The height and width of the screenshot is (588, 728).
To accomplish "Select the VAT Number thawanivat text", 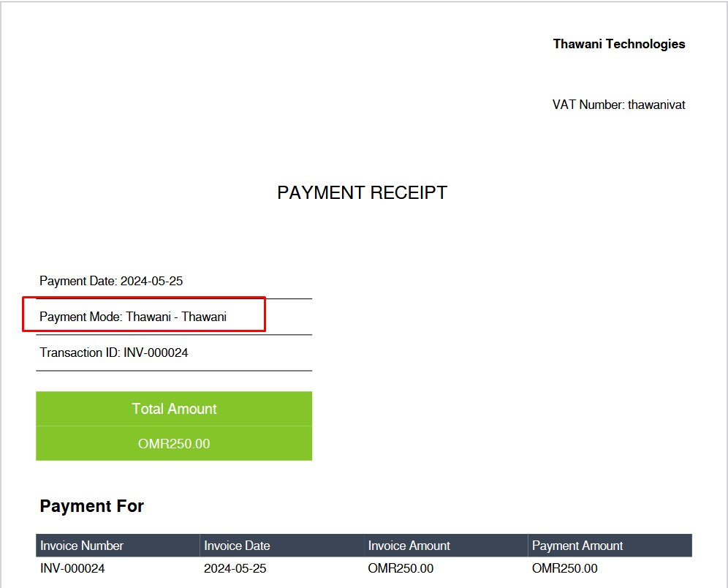I will pyautogui.click(x=618, y=105).
